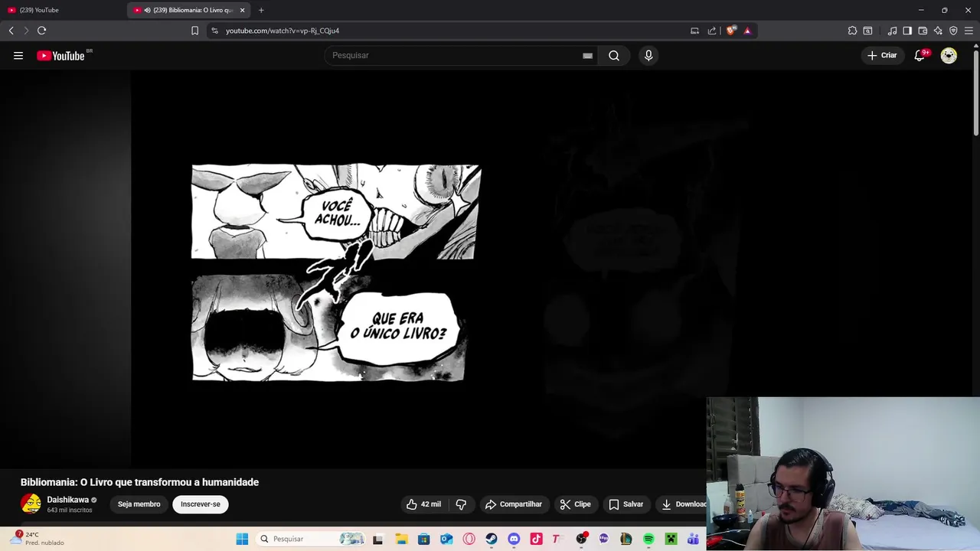The image size is (980, 551).
Task: Open the Brave Wallet icon
Action: tap(923, 31)
